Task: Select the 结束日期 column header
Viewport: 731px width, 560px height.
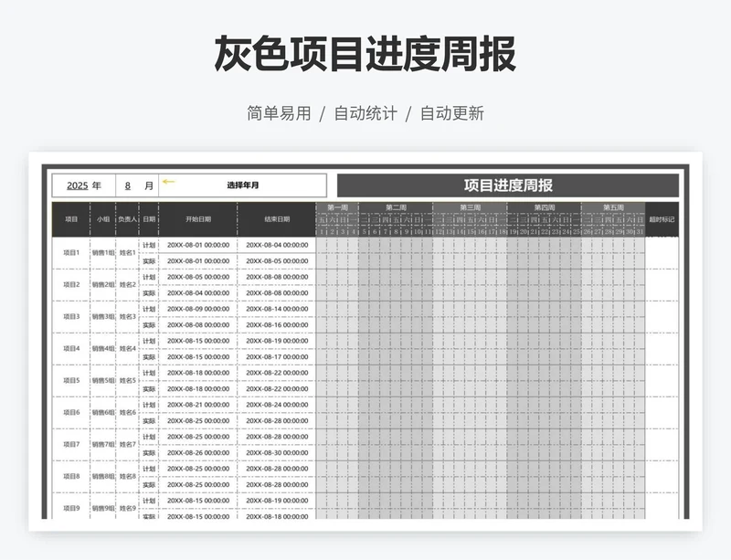Action: [277, 219]
